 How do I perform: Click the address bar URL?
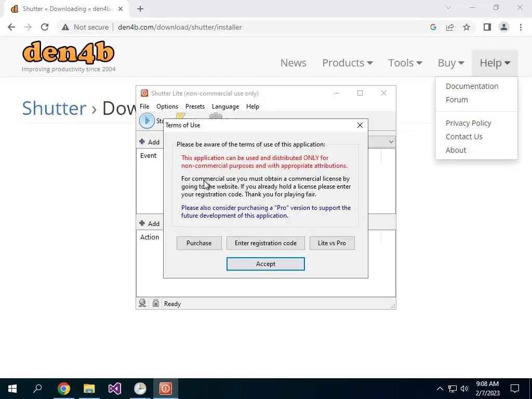(x=180, y=27)
